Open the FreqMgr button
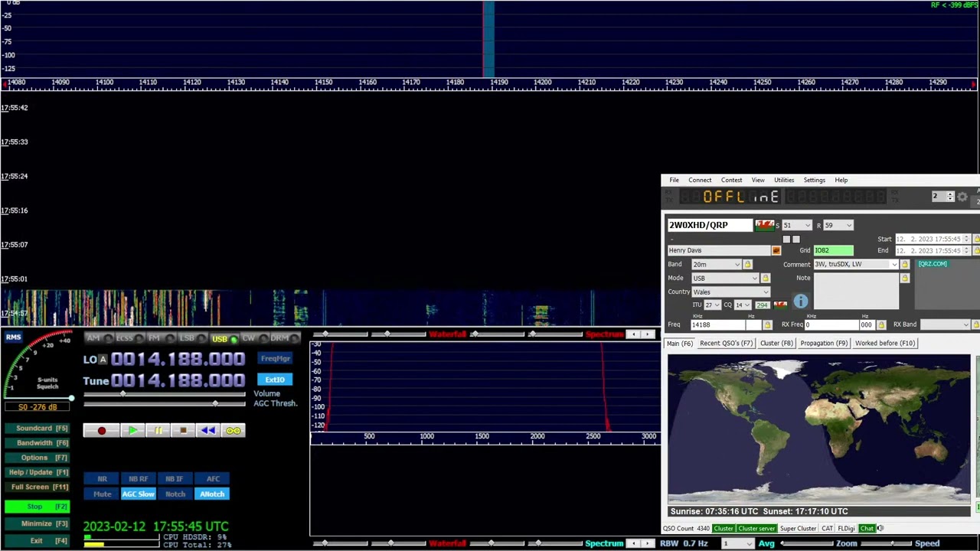980x551 pixels. point(275,359)
